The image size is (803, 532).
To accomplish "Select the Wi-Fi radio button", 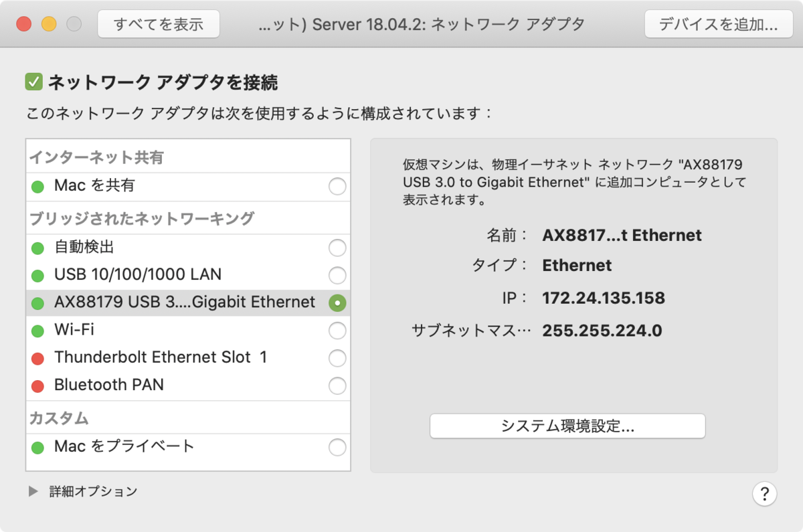I will 337,331.
